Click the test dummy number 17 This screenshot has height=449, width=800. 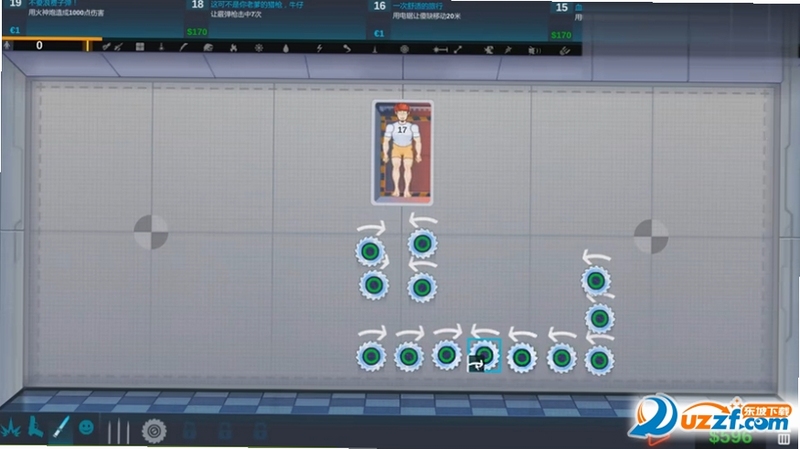[403, 153]
